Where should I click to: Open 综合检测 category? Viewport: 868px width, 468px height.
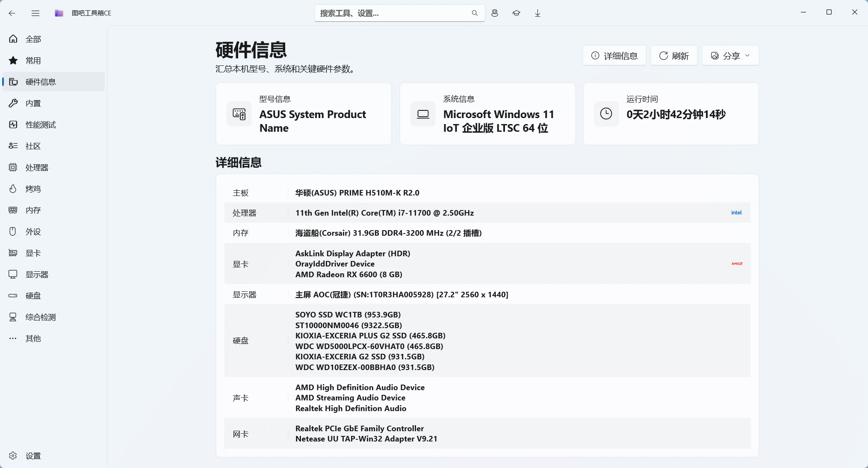(53, 317)
